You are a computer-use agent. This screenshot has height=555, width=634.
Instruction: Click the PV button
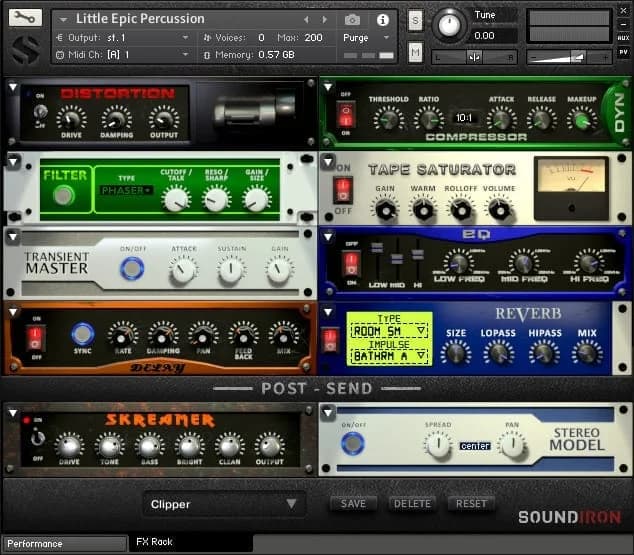click(623, 52)
